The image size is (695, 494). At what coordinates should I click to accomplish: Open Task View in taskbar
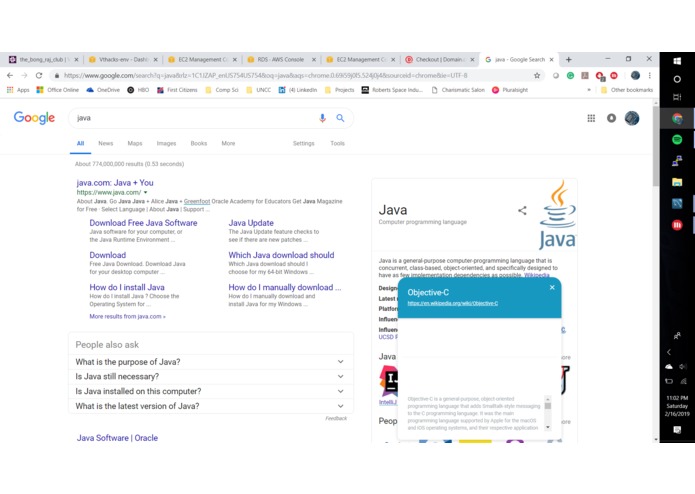pyautogui.click(x=677, y=97)
